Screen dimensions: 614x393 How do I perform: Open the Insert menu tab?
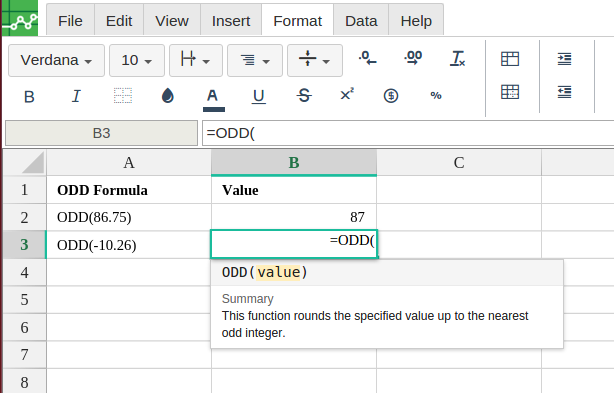[231, 21]
